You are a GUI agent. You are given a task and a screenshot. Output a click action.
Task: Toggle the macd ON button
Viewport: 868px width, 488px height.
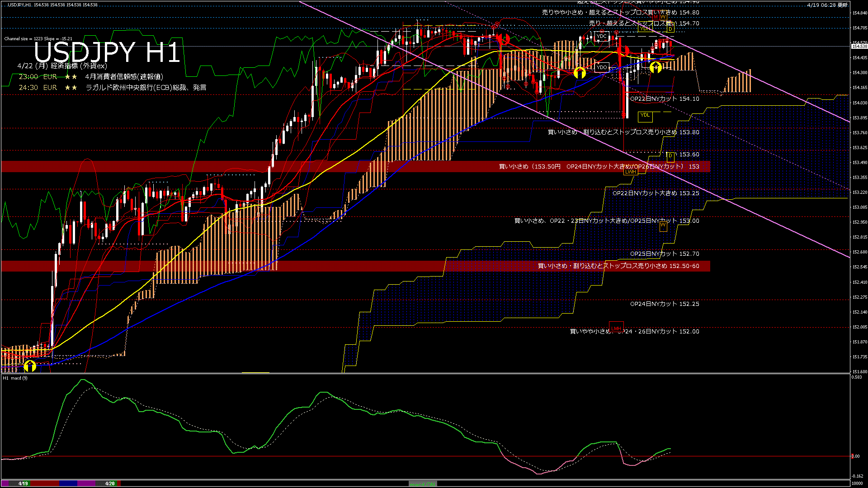pos(423,484)
